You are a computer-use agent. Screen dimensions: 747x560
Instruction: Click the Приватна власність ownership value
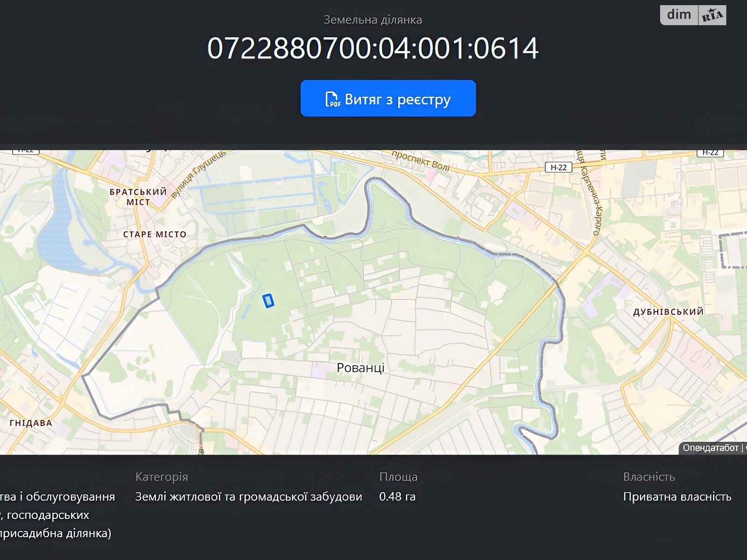[x=677, y=497]
